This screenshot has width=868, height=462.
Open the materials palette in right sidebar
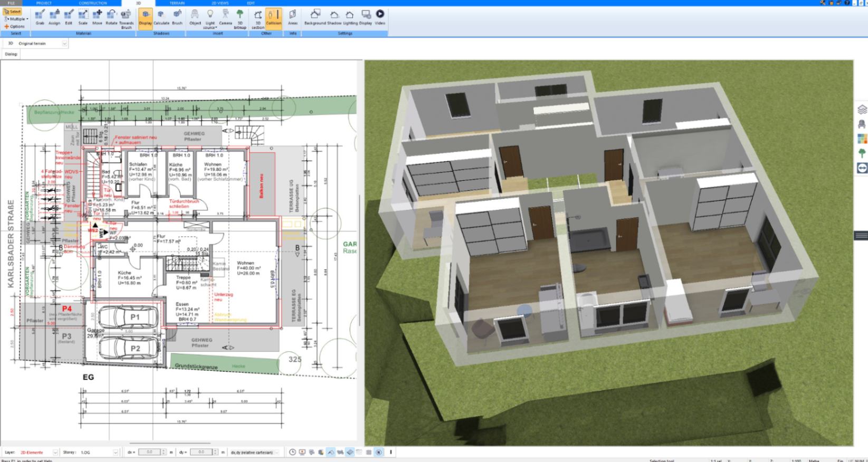tap(862, 139)
